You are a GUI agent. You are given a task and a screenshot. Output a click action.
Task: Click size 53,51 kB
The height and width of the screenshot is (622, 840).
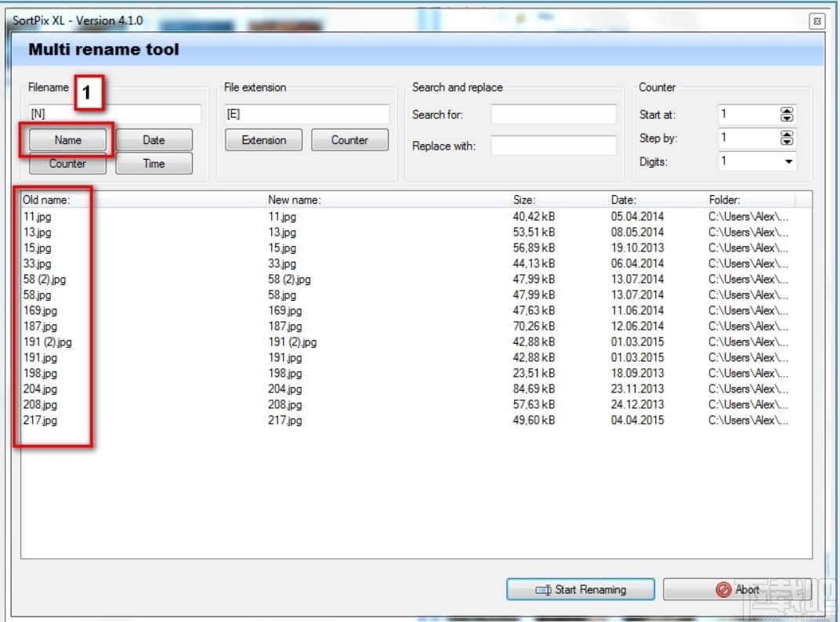tap(534, 232)
